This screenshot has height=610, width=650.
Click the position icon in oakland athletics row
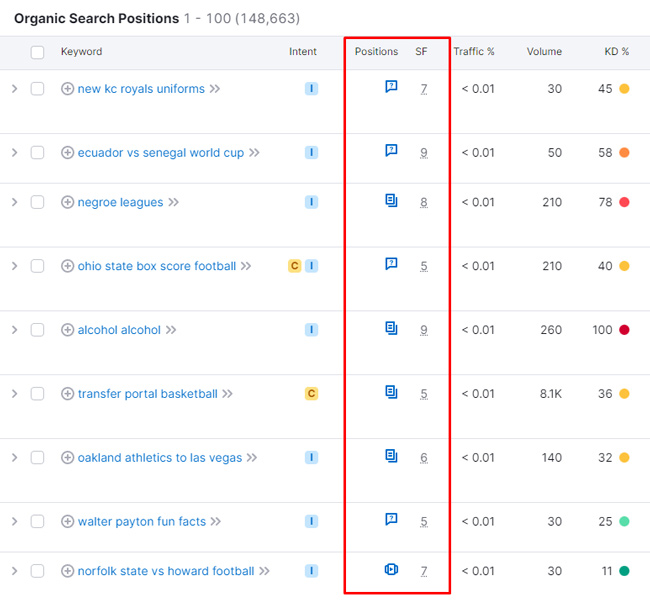[x=391, y=456]
